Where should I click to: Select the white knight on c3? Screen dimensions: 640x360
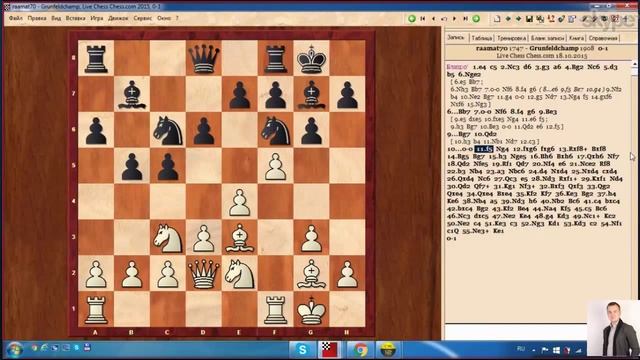(x=167, y=238)
